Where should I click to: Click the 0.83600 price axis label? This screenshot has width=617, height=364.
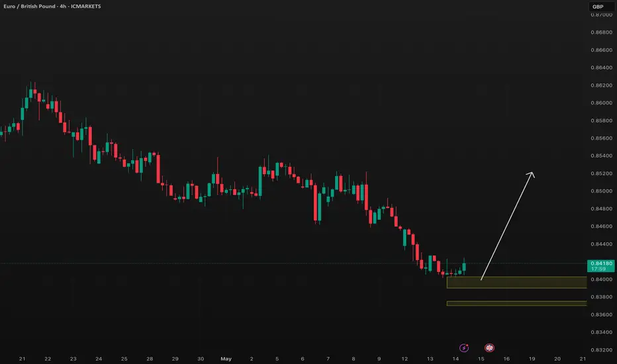[x=601, y=315]
